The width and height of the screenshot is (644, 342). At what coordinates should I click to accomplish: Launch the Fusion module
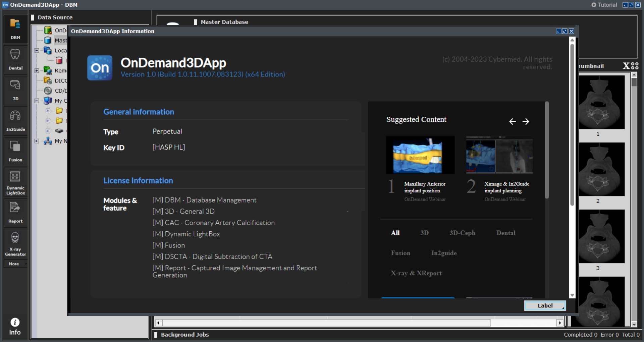[x=15, y=151]
